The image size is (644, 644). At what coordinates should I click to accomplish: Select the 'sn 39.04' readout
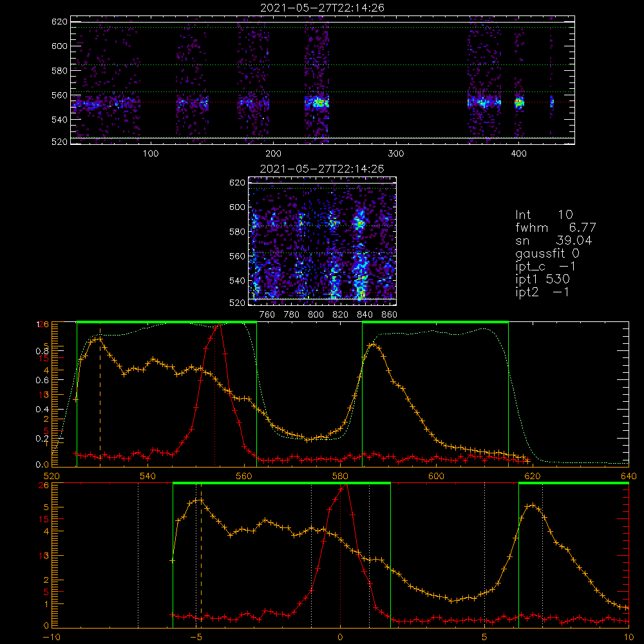click(554, 240)
